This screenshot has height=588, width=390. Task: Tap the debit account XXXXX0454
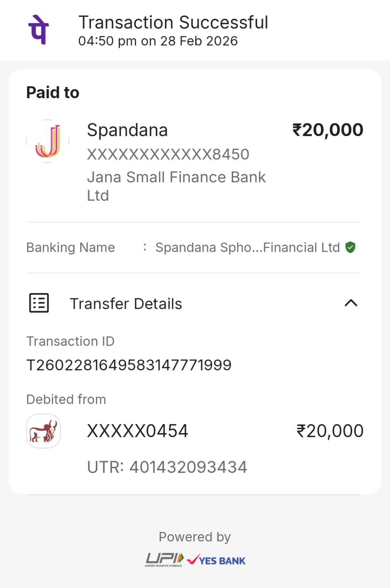coord(138,431)
